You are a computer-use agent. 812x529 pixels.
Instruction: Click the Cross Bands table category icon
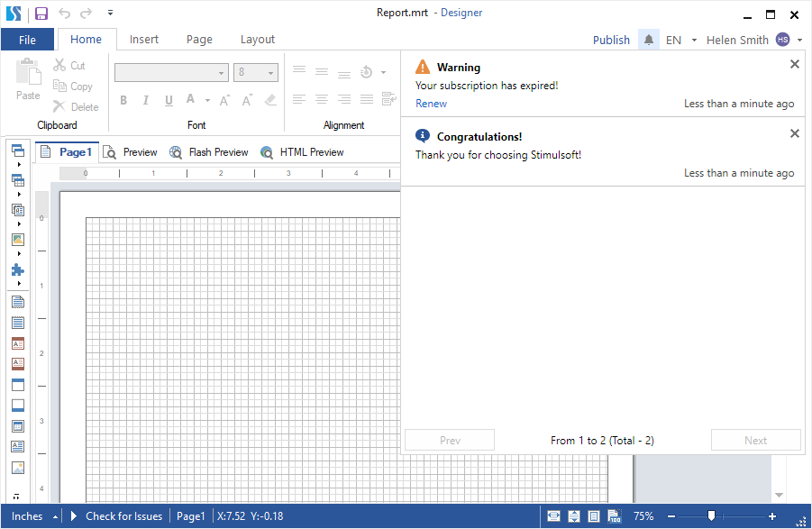(x=18, y=180)
